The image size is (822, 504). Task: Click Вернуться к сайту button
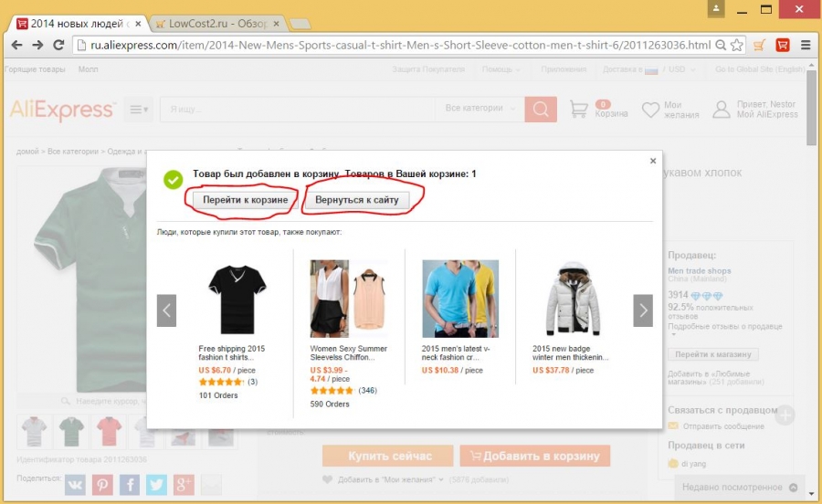tap(357, 200)
